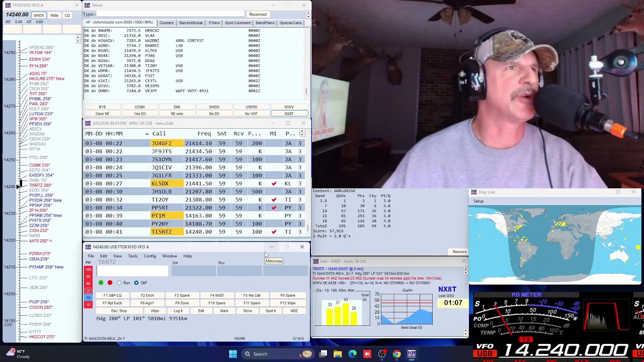Click the Rescore button in score window
The width and height of the screenshot is (644, 362).
pos(459,252)
